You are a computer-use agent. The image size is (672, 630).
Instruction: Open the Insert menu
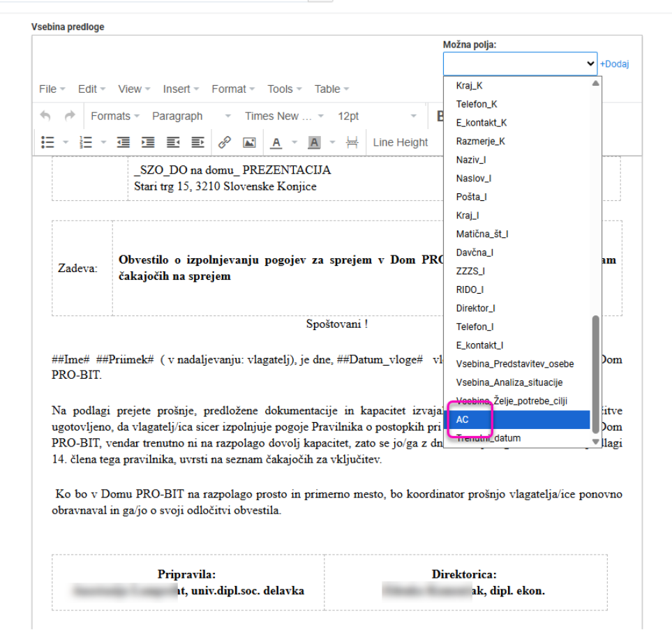181,89
